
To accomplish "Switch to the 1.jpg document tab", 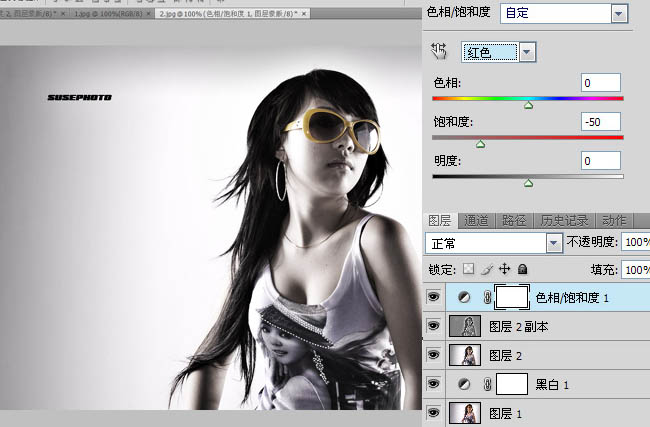I will coord(108,17).
